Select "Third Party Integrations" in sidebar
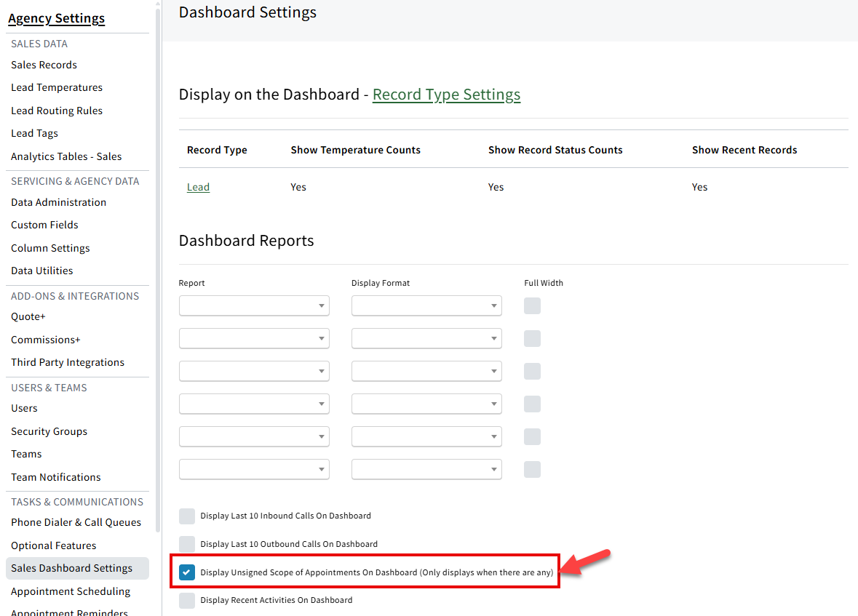This screenshot has height=616, width=858. 68,362
